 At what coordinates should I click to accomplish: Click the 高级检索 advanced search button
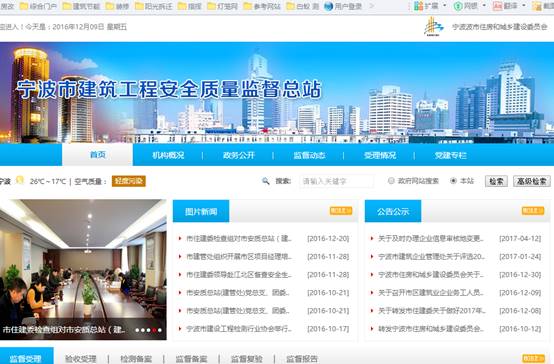532,181
